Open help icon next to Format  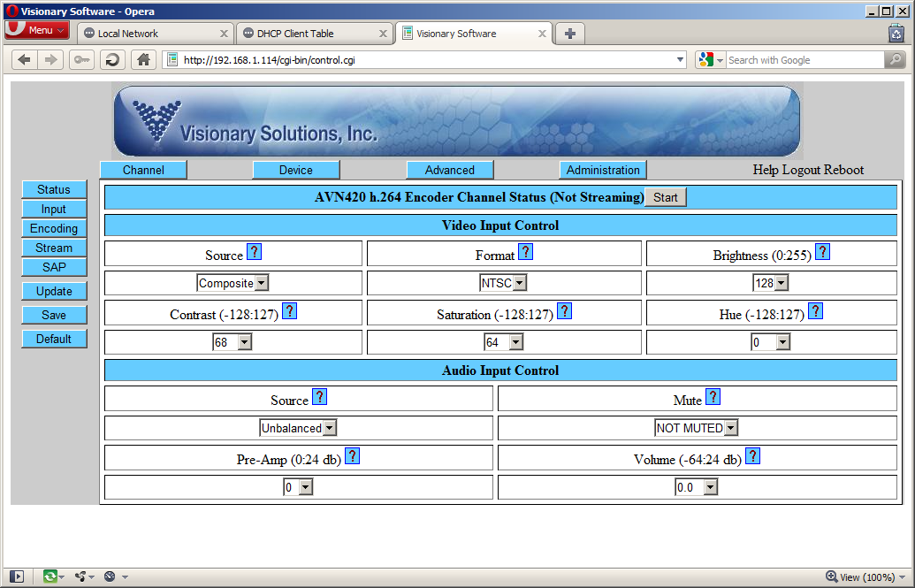(525, 252)
